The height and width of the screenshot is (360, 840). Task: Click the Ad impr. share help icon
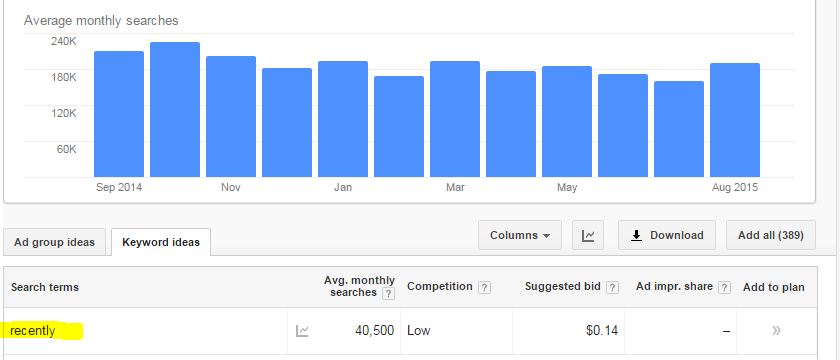724,288
